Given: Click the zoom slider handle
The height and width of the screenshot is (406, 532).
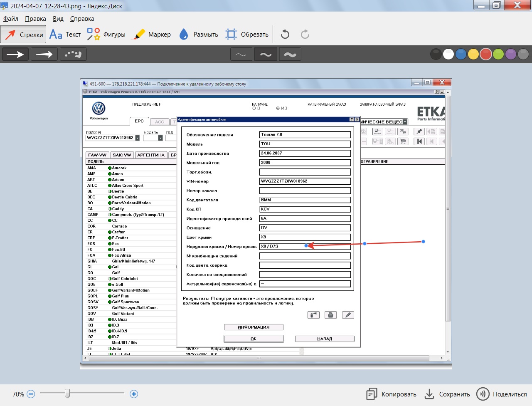Looking at the screenshot, I should pos(67,394).
